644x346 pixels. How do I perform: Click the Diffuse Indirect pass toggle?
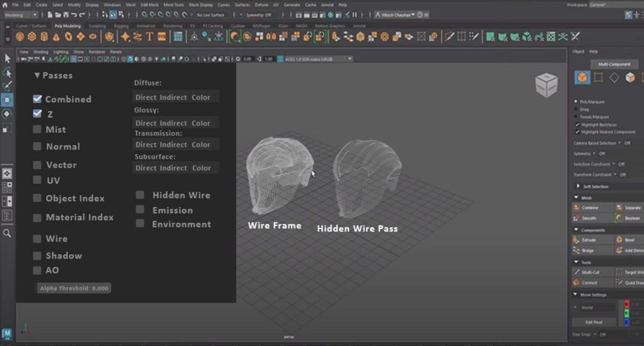pyautogui.click(x=174, y=97)
